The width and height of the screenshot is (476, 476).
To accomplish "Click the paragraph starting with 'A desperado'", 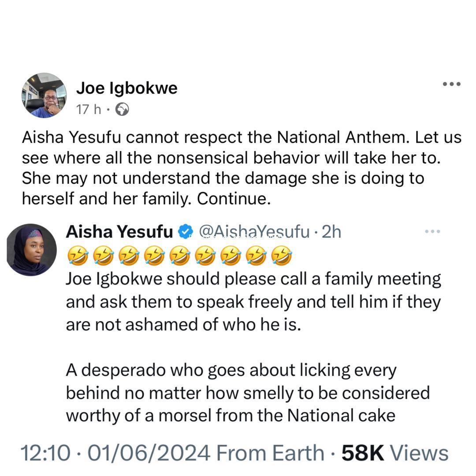I will [247, 393].
